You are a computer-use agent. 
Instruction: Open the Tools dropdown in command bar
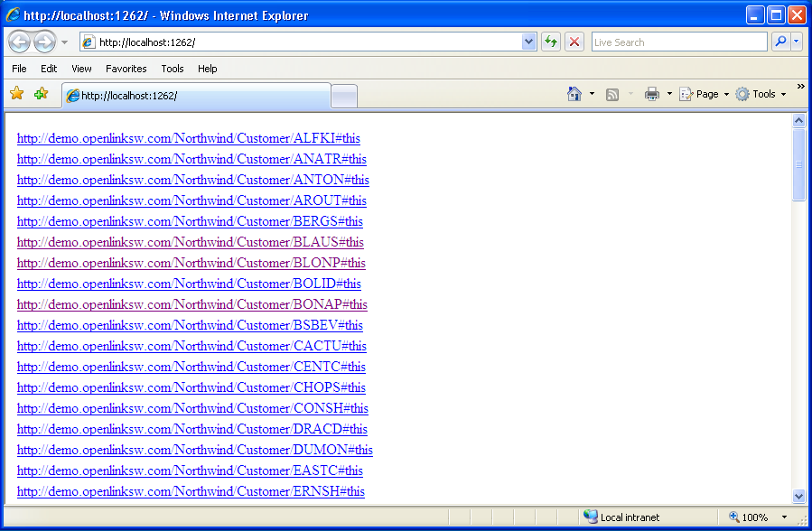(761, 94)
